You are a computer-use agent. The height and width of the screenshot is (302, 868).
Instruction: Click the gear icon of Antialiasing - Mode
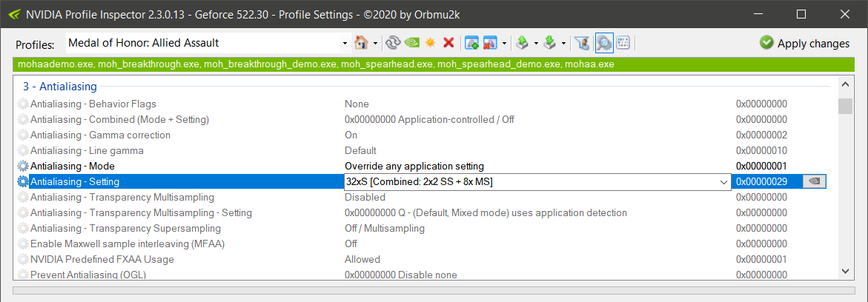pos(23,166)
